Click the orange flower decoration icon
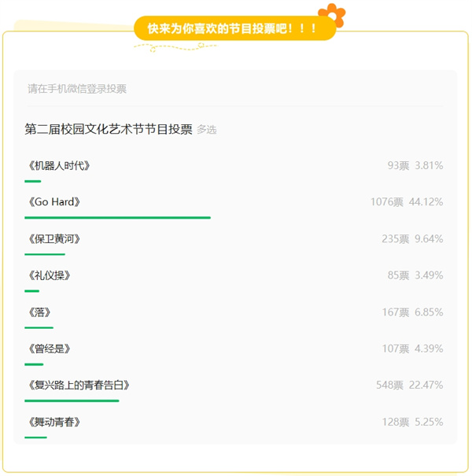 [x=332, y=15]
